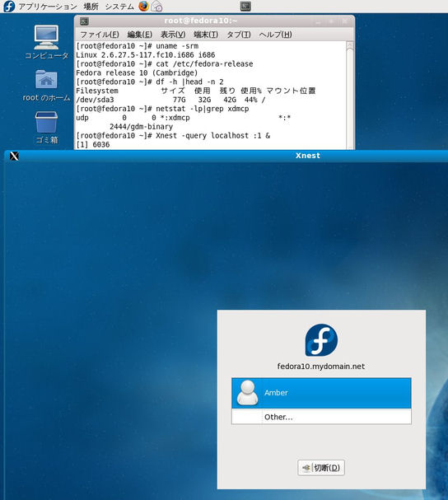Click the 切断(D) disconnect button
448x500 pixels.
tap(321, 468)
